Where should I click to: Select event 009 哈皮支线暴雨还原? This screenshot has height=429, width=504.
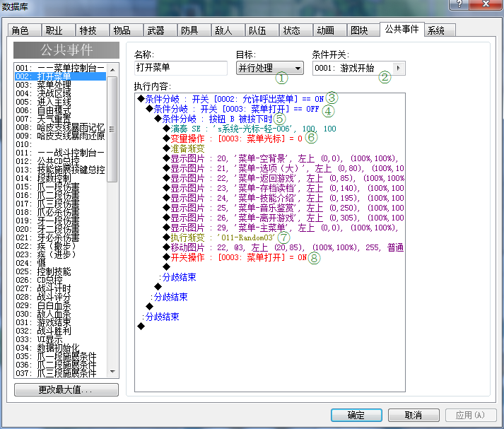tap(60, 136)
